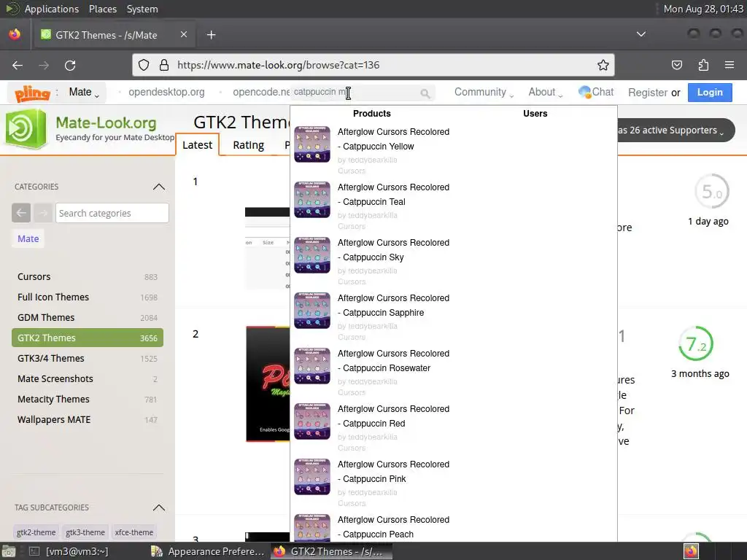Reload the current page
Screen dimensions: 747x560
tap(70, 65)
